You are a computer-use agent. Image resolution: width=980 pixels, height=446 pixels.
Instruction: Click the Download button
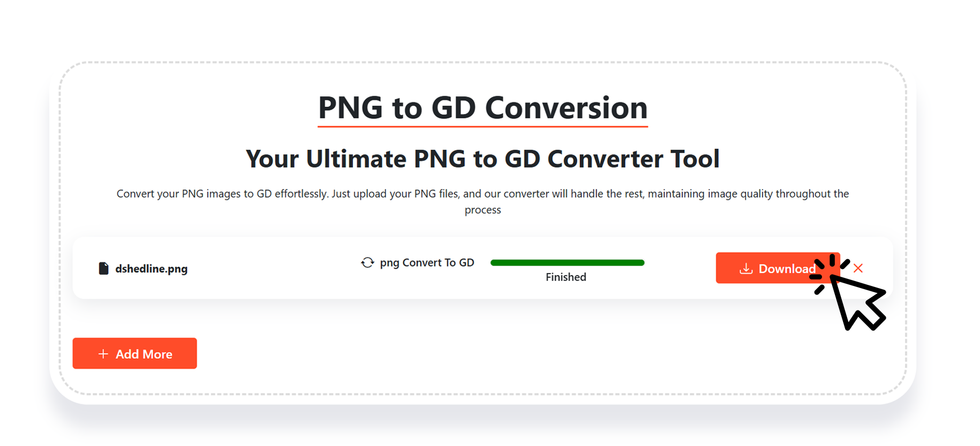pyautogui.click(x=778, y=268)
